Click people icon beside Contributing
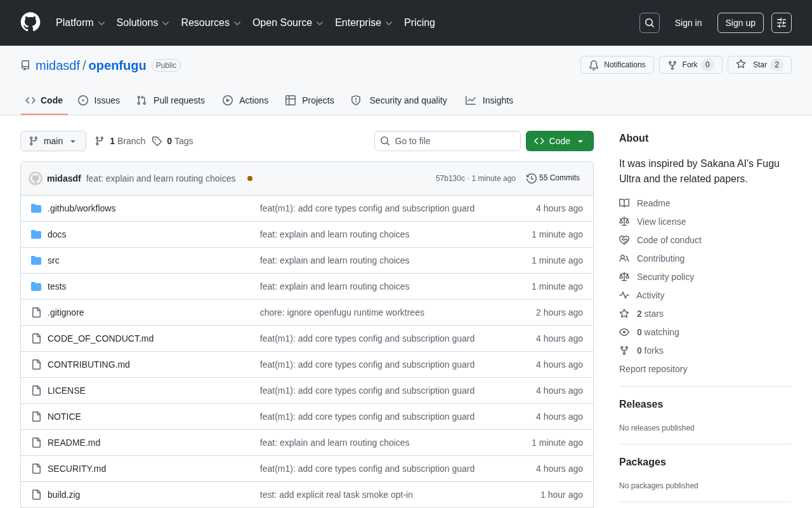Image resolution: width=812 pixels, height=508 pixels. [624, 258]
